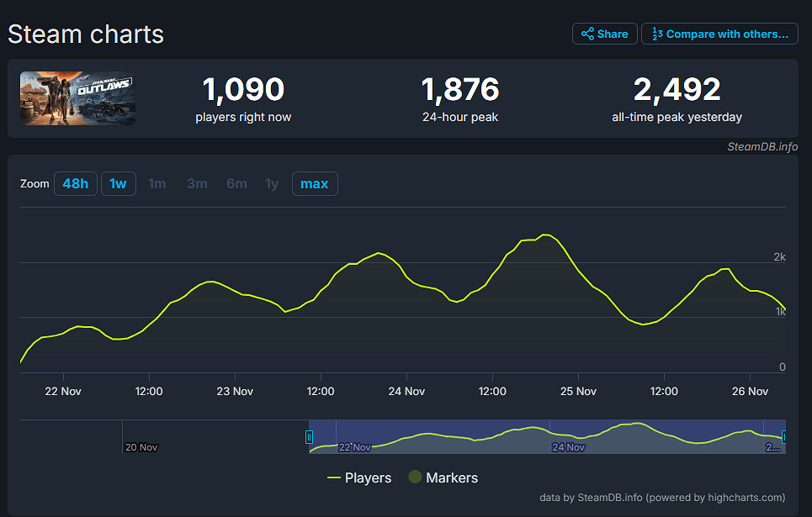Screen dimensions: 812x517
Task: Click the share icon in Share button
Action: pyautogui.click(x=587, y=34)
